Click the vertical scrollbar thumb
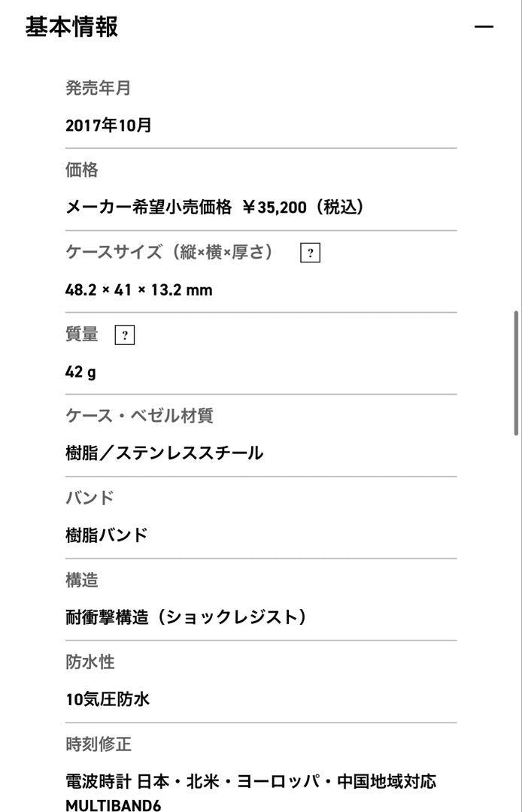The width and height of the screenshot is (522, 812). [516, 372]
